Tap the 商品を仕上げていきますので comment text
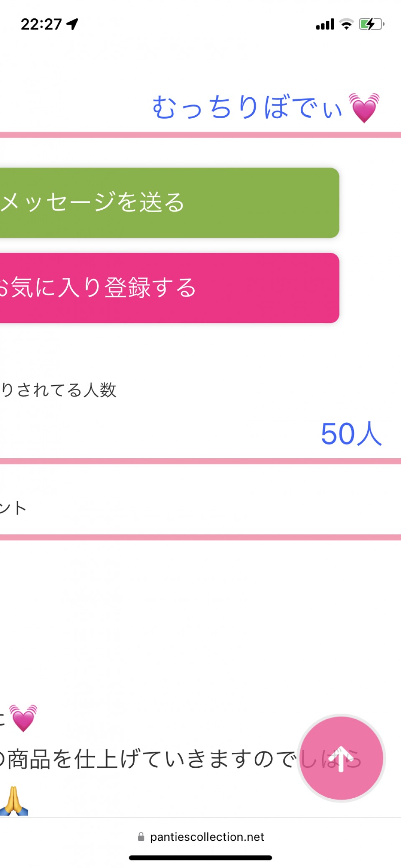Screen dimensions: 401x868 point(150,759)
